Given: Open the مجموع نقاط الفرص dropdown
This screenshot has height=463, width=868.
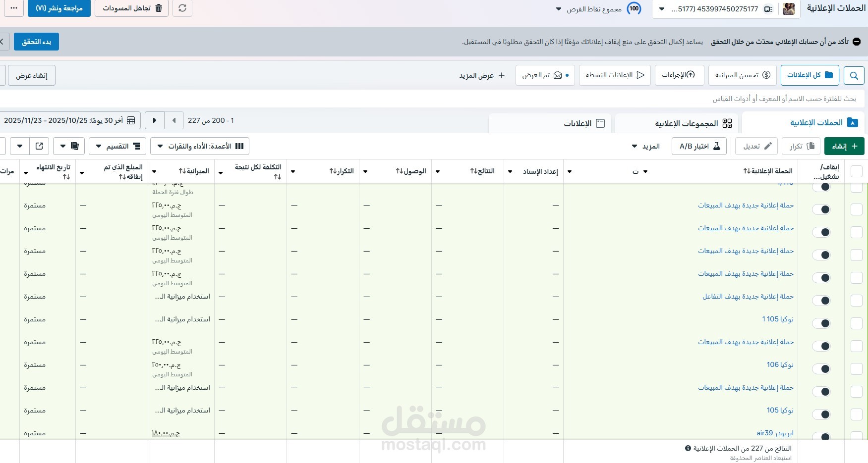Looking at the screenshot, I should pyautogui.click(x=588, y=9).
